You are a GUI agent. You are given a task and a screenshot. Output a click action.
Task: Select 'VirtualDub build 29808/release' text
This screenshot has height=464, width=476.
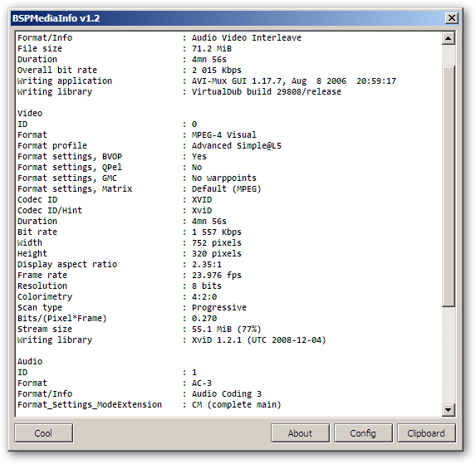pyautogui.click(x=266, y=92)
